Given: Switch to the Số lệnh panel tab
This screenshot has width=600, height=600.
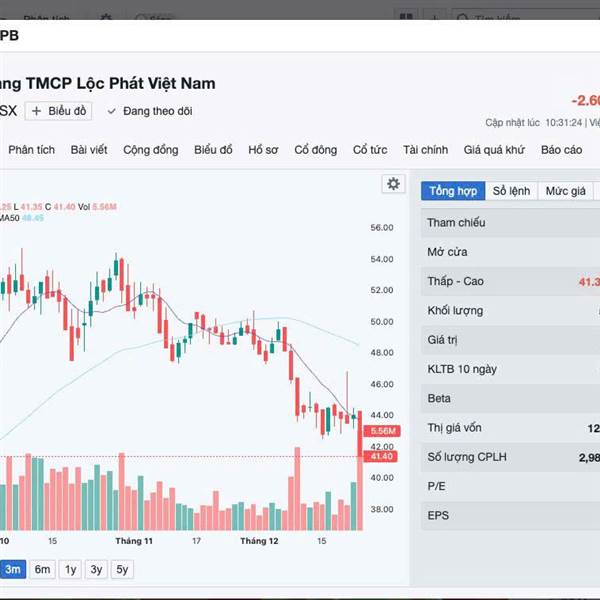Looking at the screenshot, I should point(511,191).
